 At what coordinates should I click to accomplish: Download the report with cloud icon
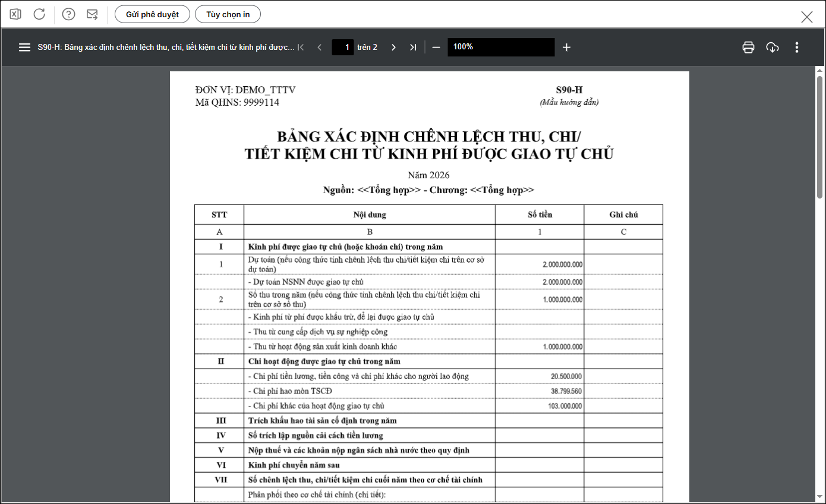click(x=772, y=48)
